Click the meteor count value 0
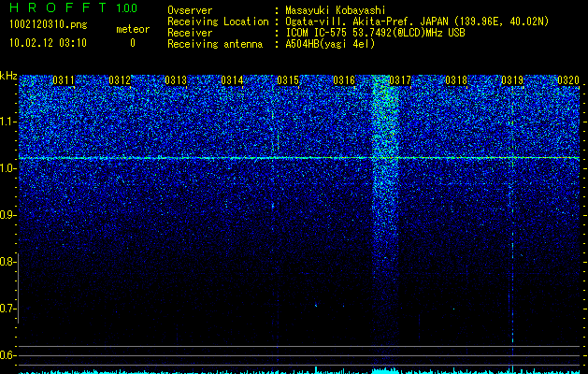 (133, 43)
